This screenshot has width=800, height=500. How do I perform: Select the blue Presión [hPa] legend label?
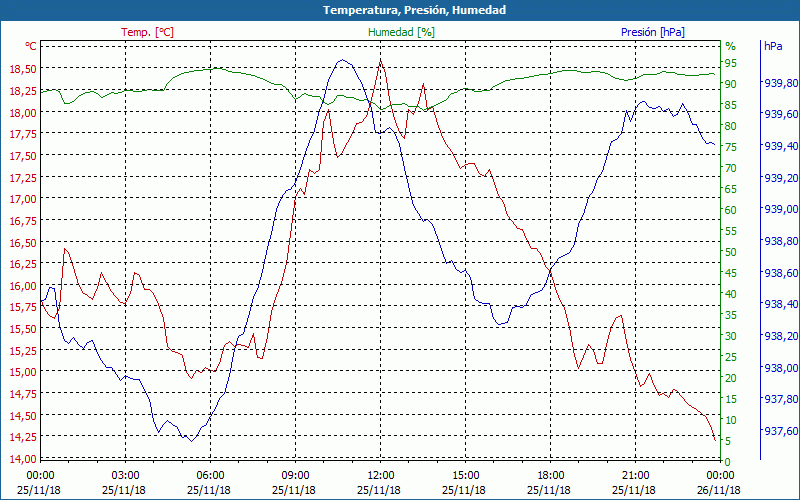(653, 32)
